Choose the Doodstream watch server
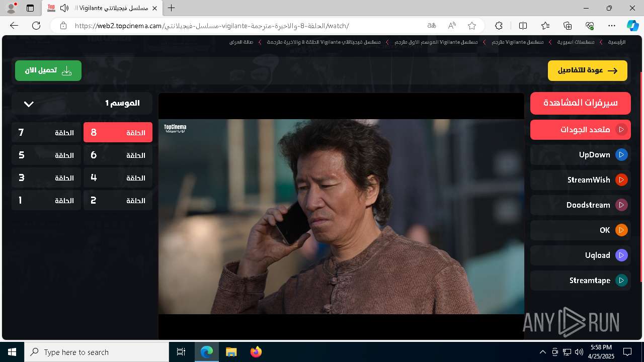This screenshot has height=362, width=644. click(581, 205)
